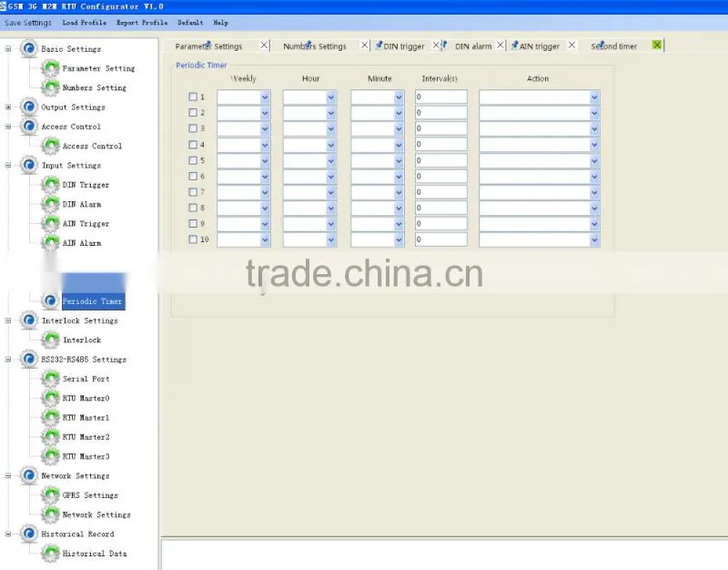Switch to the DIN alarm tab
Screen dimensions: 728x570
pyautogui.click(x=473, y=46)
